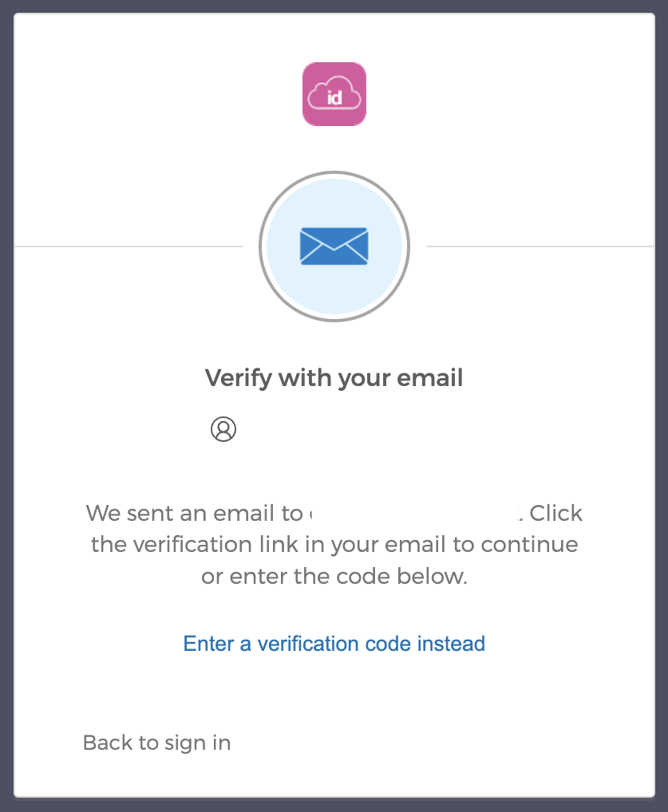The height and width of the screenshot is (812, 668).
Task: Click the pink cloud id logo
Action: tap(334, 94)
